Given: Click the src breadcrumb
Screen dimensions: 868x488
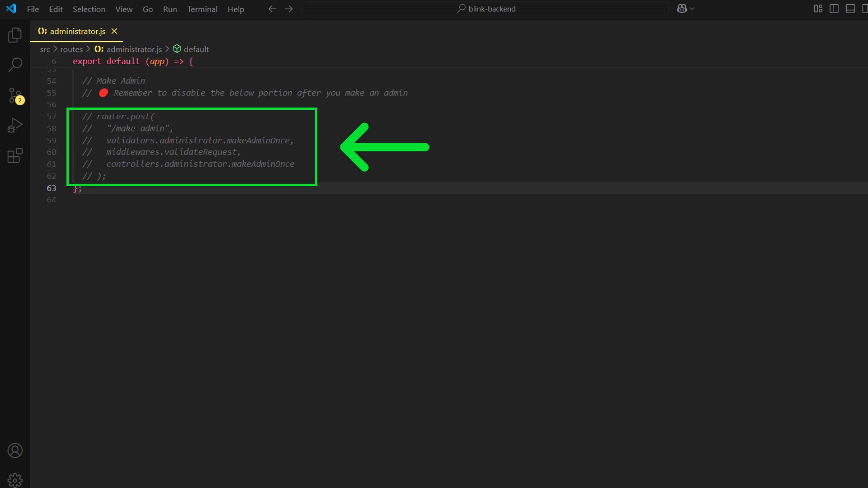Looking at the screenshot, I should (45, 49).
